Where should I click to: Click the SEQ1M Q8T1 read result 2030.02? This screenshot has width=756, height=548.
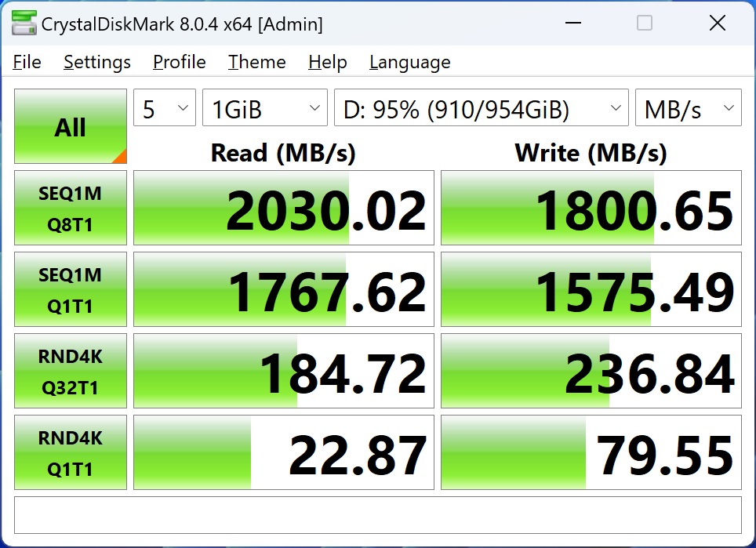coord(284,208)
